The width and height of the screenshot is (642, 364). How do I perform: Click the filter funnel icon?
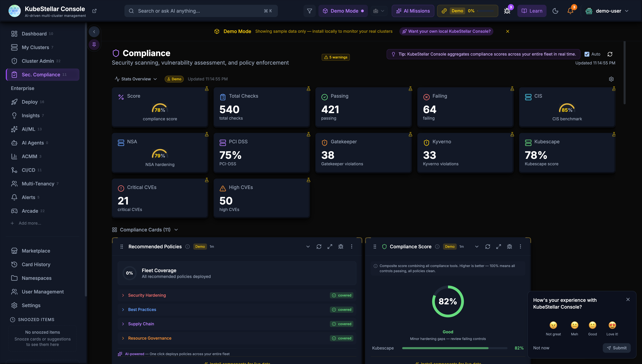click(x=309, y=11)
